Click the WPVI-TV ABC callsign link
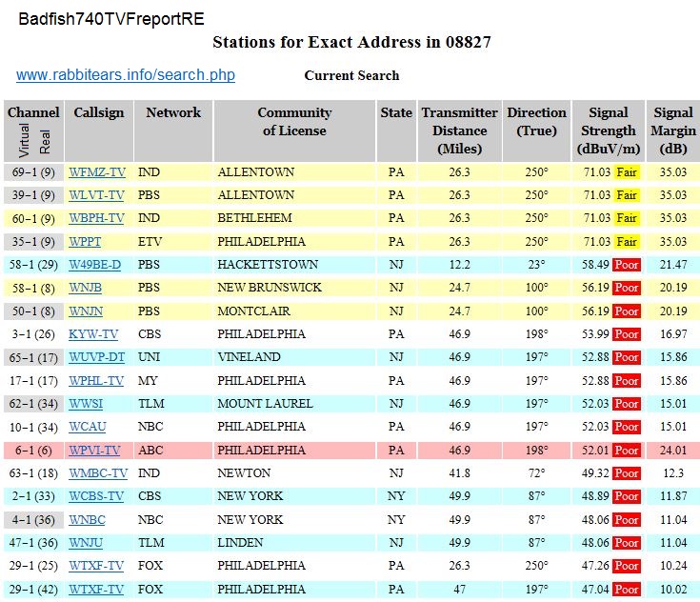 click(94, 450)
